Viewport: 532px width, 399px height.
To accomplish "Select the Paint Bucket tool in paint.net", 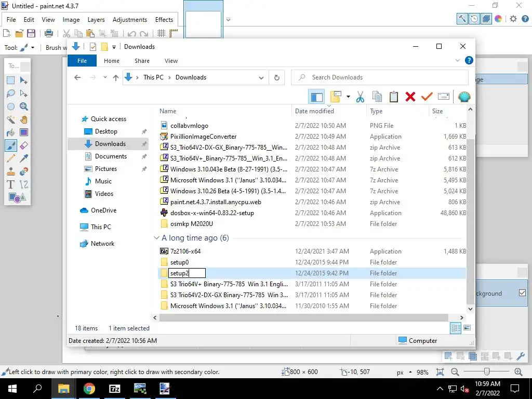I will coord(11,132).
